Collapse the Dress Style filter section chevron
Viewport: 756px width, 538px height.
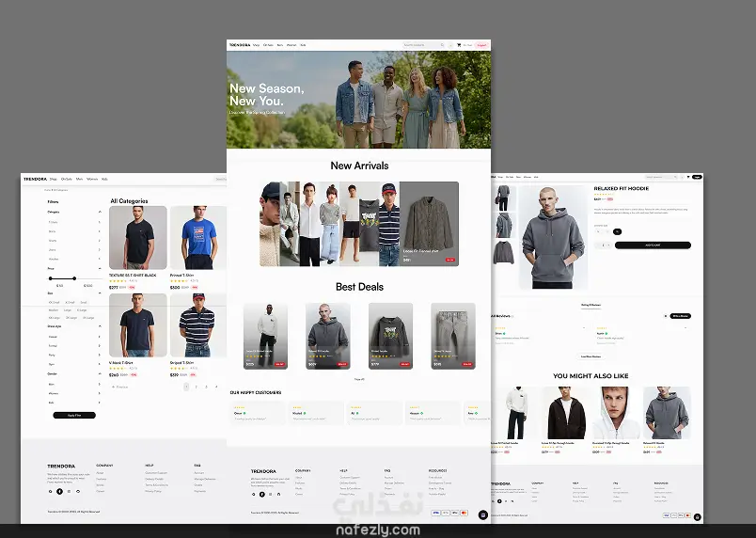coord(100,326)
